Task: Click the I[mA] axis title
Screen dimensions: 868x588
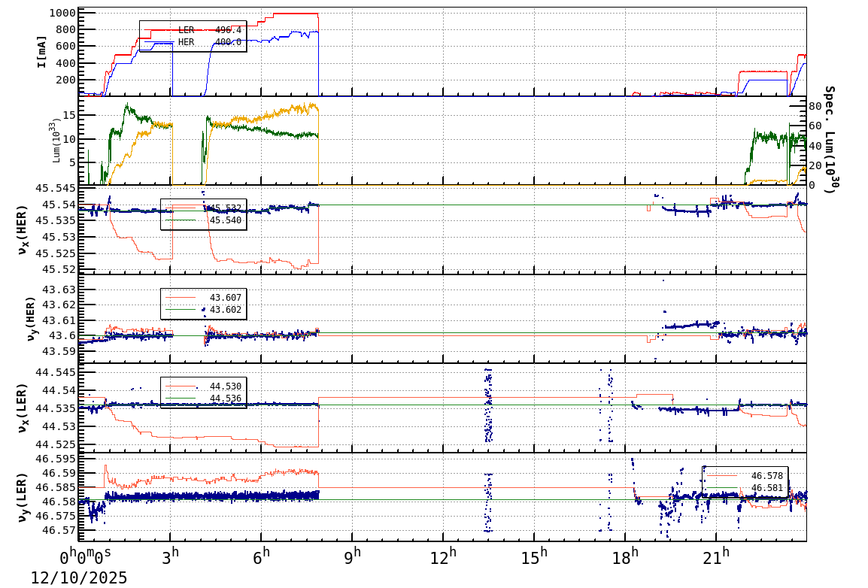Action: 41,52
